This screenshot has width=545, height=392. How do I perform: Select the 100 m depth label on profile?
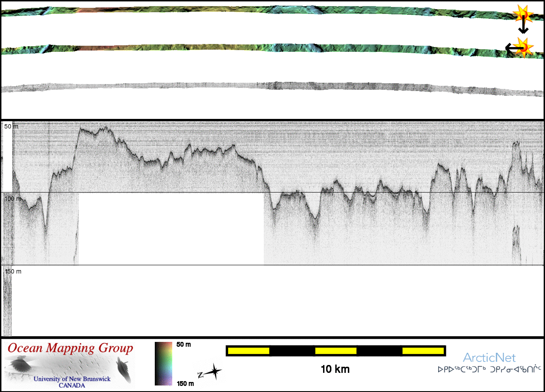[x=13, y=199]
